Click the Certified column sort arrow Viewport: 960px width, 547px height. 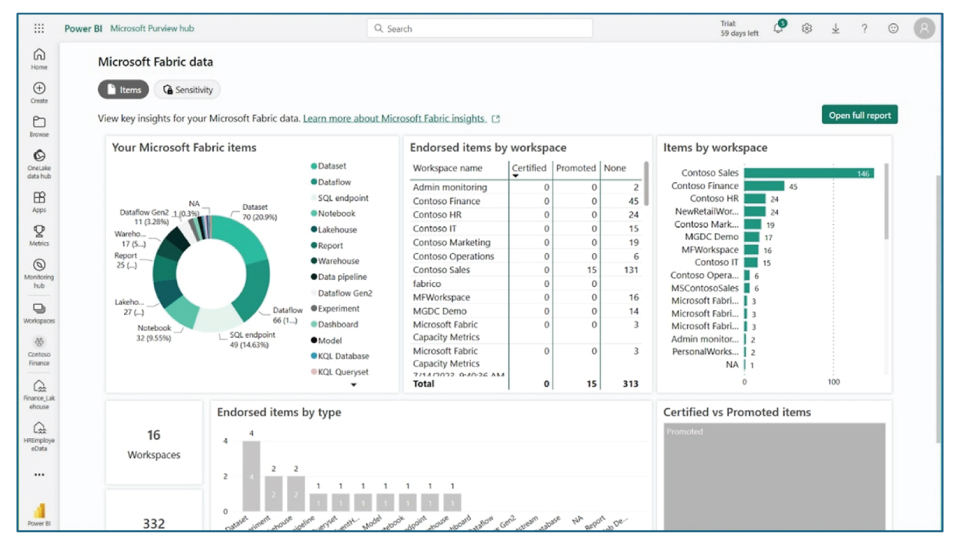point(516,176)
